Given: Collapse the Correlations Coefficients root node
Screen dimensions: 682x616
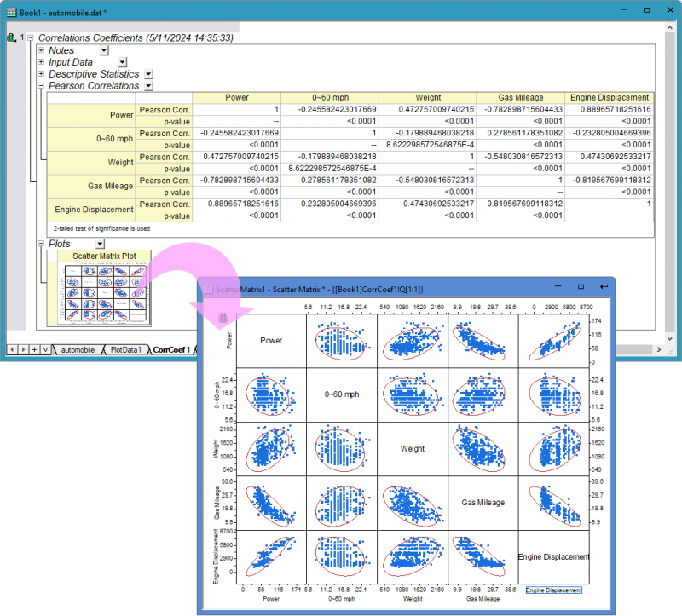Looking at the screenshot, I should [31, 38].
